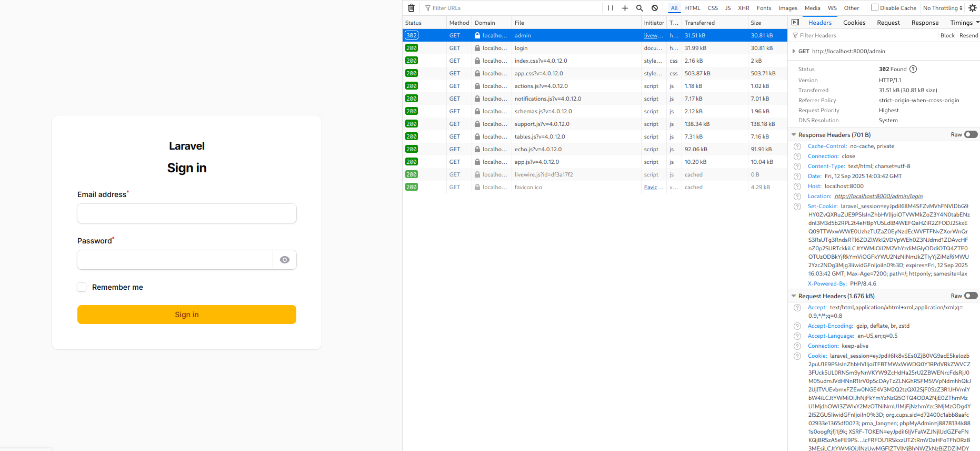
Task: Show the password with the eye icon
Action: point(285,260)
